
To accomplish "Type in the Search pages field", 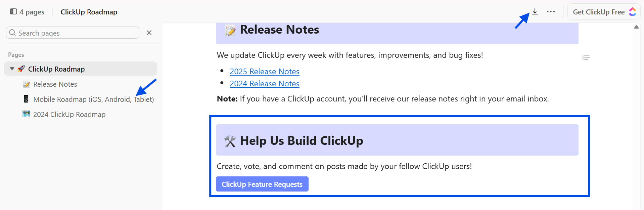I will click(77, 33).
